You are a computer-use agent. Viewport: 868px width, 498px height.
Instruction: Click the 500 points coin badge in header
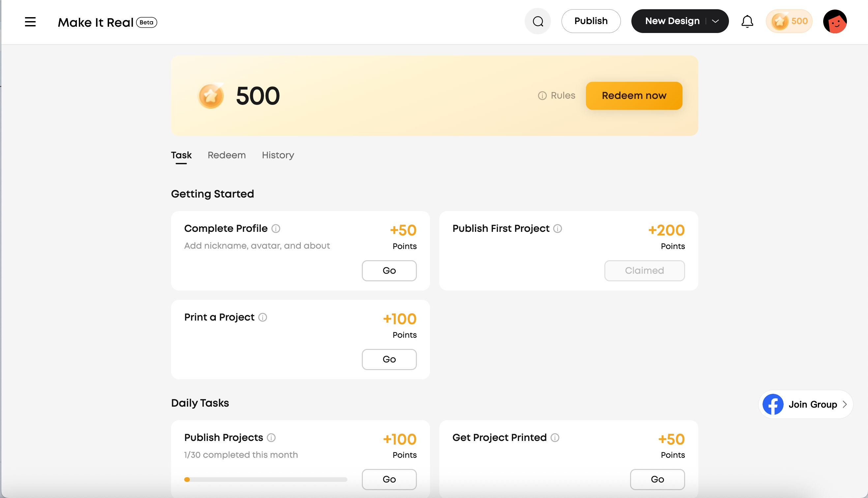[789, 21]
